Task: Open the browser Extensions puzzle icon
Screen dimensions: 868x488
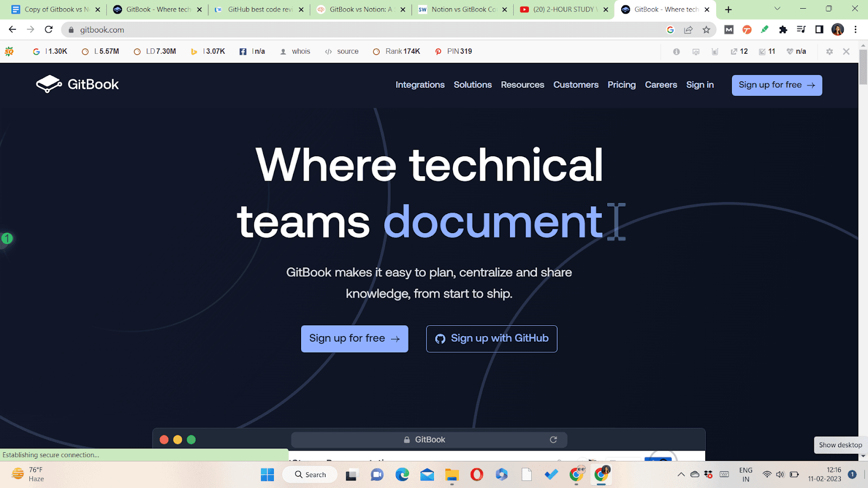Action: point(783,30)
